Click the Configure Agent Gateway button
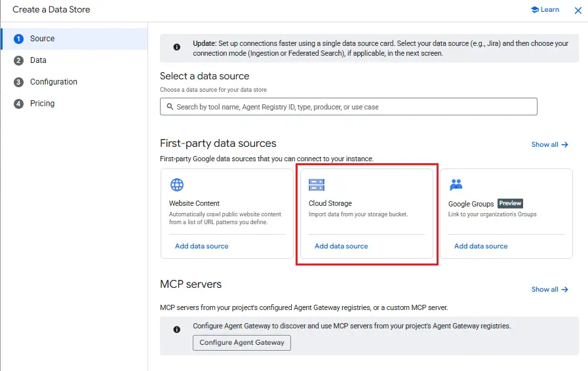Screen dimensions: 588x371 242,343
